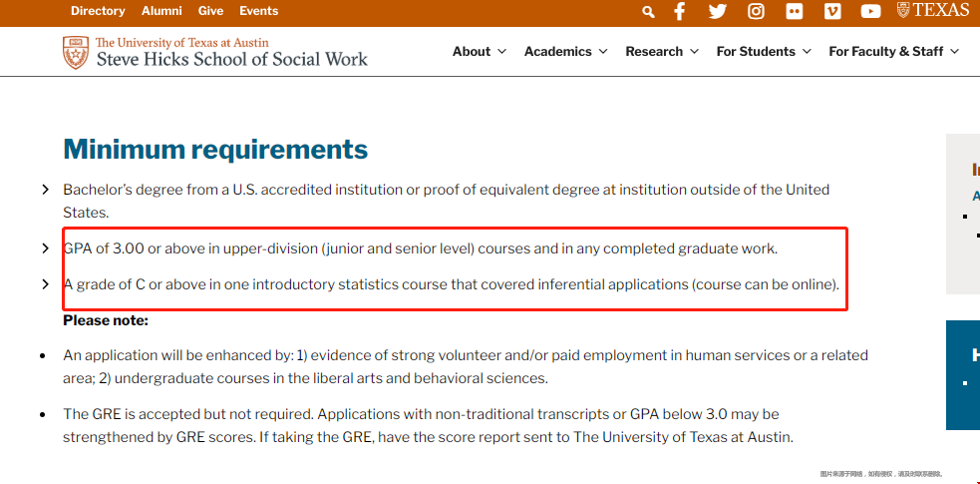Screen dimensions: 980x484
Task: Expand the About dropdown menu
Action: [x=480, y=52]
